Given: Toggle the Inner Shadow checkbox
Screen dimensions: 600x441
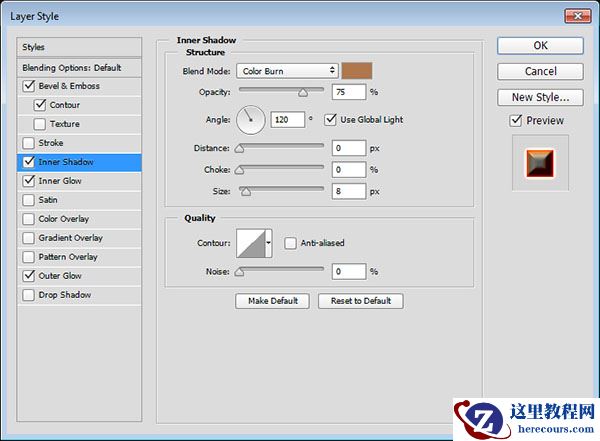Looking at the screenshot, I should [29, 162].
